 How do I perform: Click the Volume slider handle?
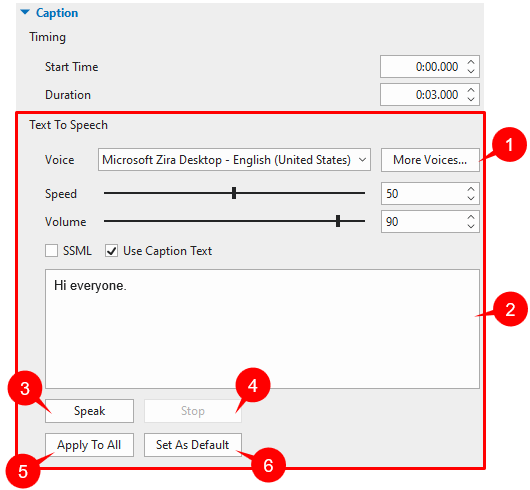pyautogui.click(x=338, y=221)
